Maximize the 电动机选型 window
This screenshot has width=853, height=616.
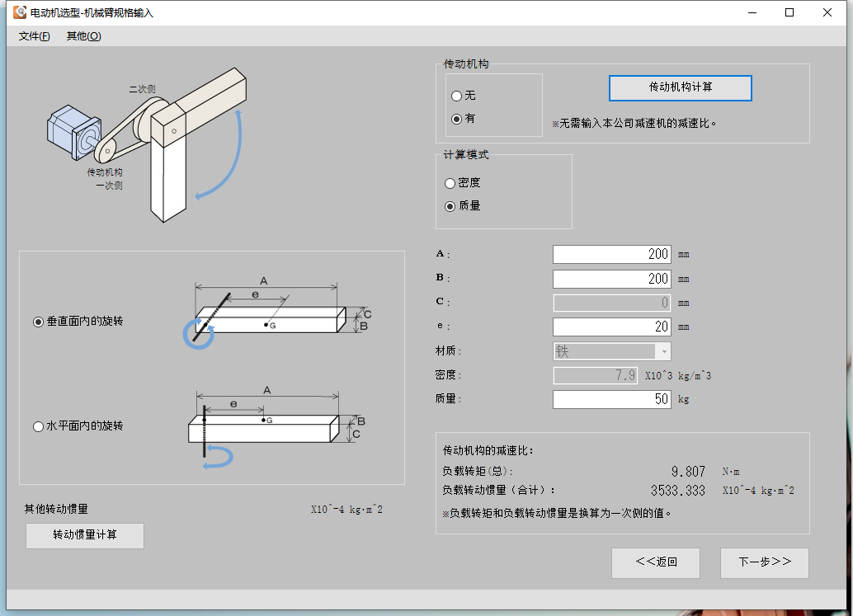[x=789, y=12]
